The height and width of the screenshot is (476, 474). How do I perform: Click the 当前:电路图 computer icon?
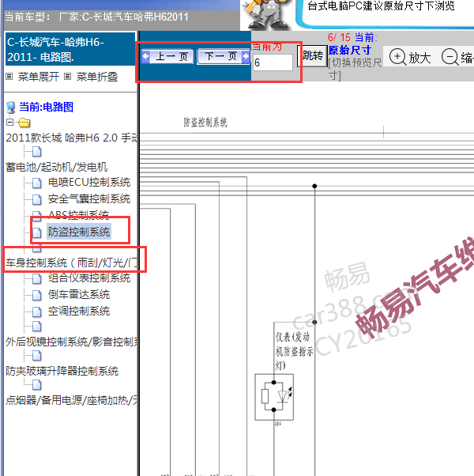pos(10,108)
